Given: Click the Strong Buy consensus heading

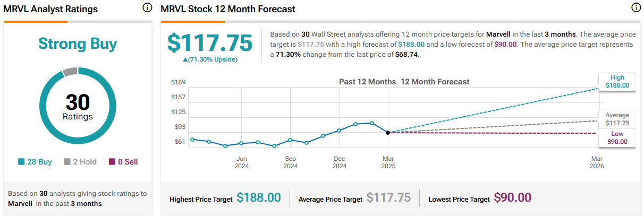Looking at the screenshot, I should click(78, 44).
